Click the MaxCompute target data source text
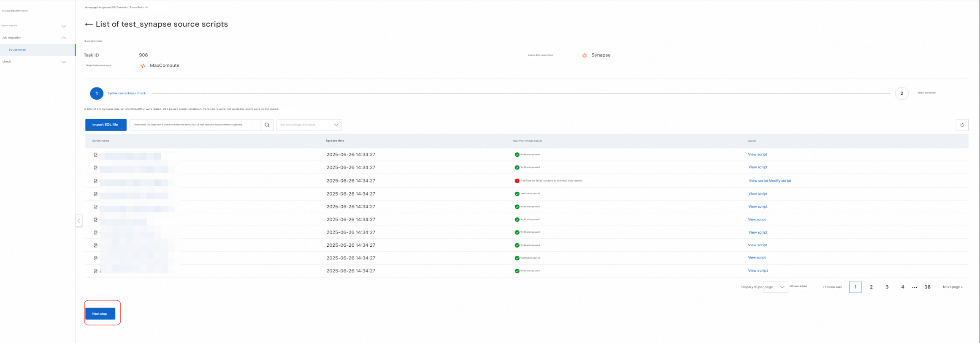 click(165, 66)
